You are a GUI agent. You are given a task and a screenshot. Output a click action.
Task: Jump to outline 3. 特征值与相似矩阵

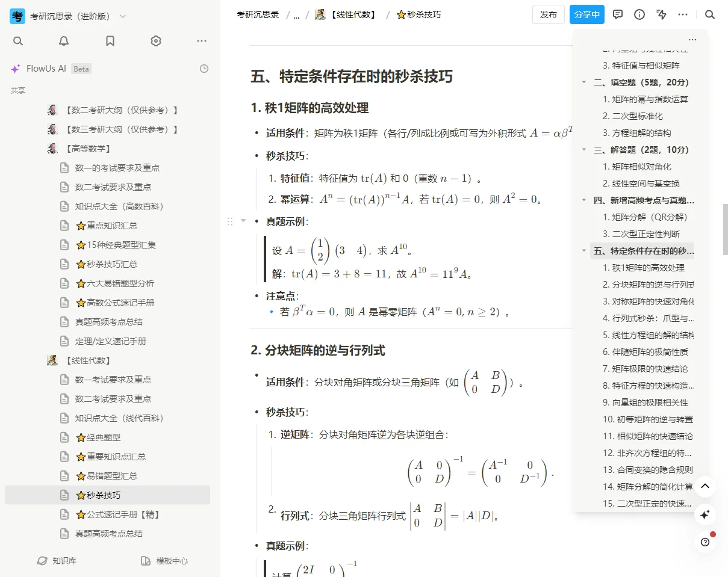641,66
